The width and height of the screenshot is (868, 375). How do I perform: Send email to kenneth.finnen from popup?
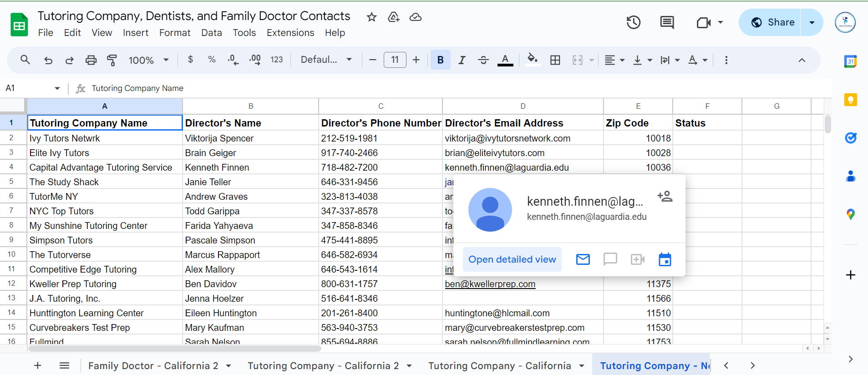tap(583, 259)
